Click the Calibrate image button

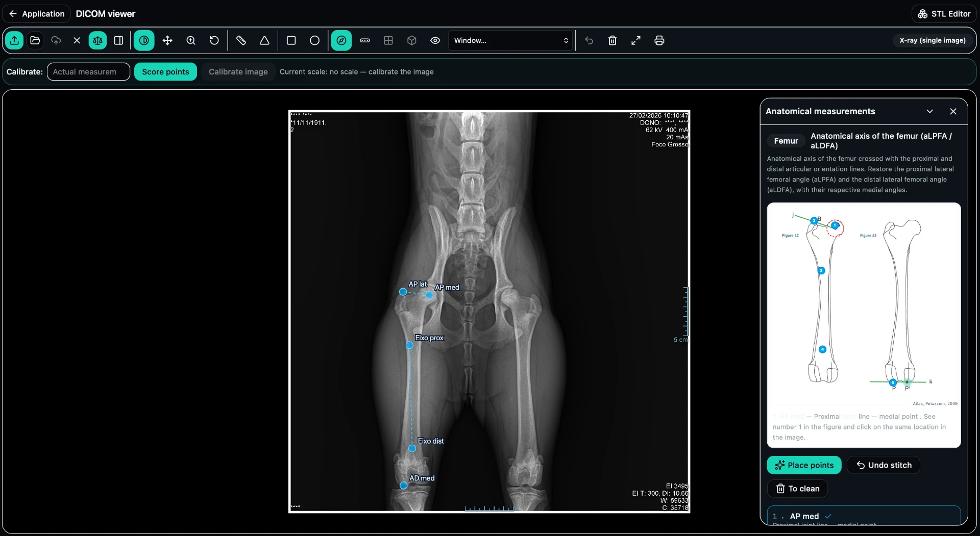238,72
